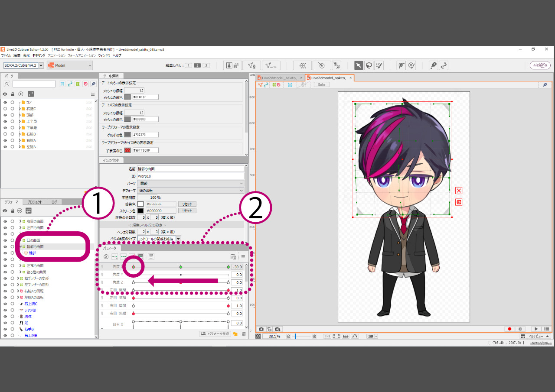Open the texture atlas editor icon

click(x=232, y=65)
